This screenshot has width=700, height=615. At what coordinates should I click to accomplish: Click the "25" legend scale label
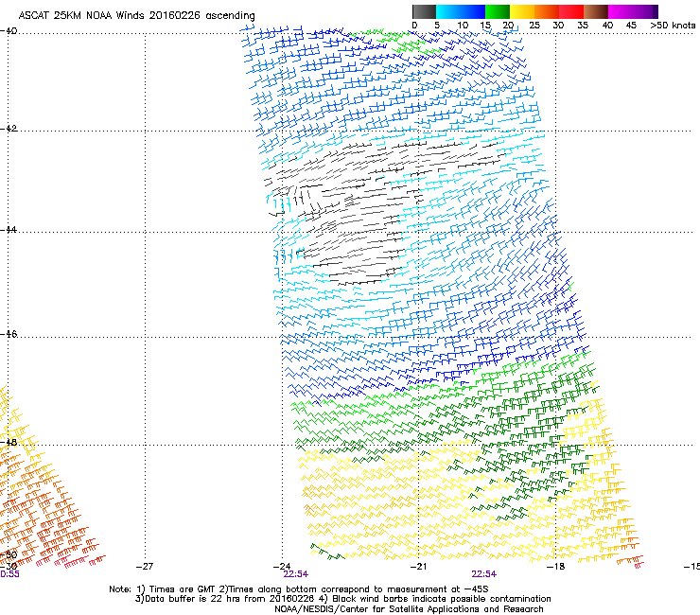pyautogui.click(x=534, y=25)
